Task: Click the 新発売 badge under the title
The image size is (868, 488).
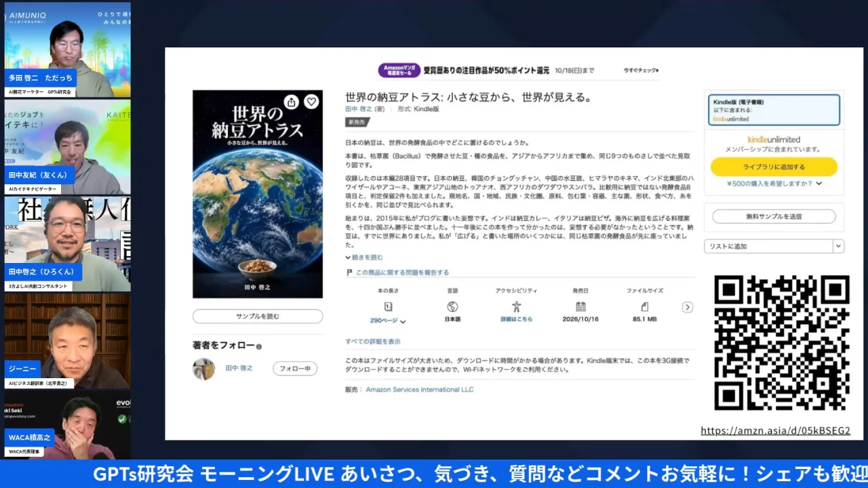Action: click(357, 122)
